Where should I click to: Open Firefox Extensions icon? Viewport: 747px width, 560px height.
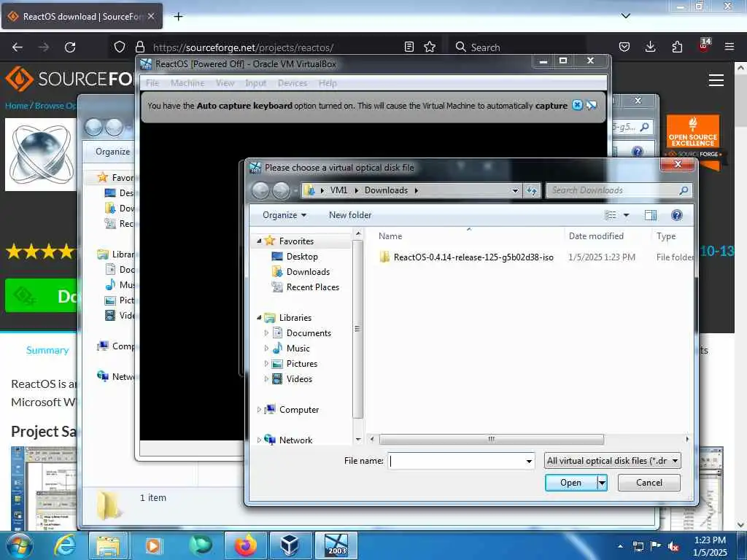point(677,47)
